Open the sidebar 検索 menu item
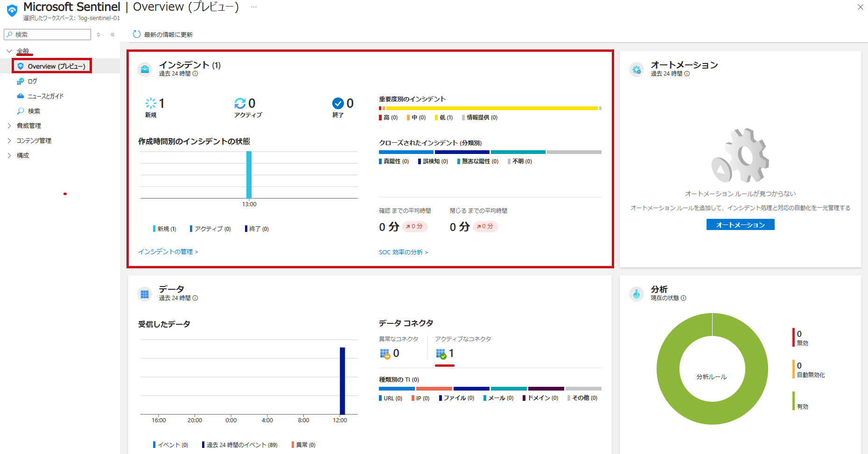This screenshot has height=454, width=868. (x=34, y=111)
